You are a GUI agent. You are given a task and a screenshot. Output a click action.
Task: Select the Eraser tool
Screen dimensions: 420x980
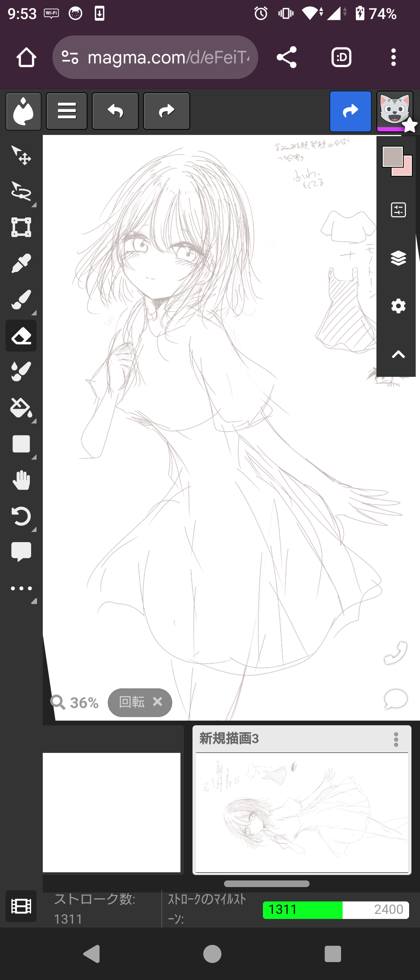(21, 336)
